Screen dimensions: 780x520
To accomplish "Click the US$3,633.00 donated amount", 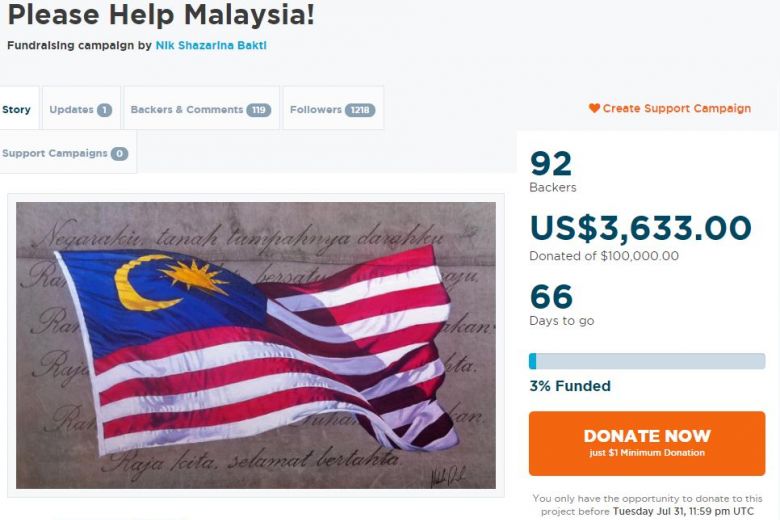I will click(x=640, y=227).
